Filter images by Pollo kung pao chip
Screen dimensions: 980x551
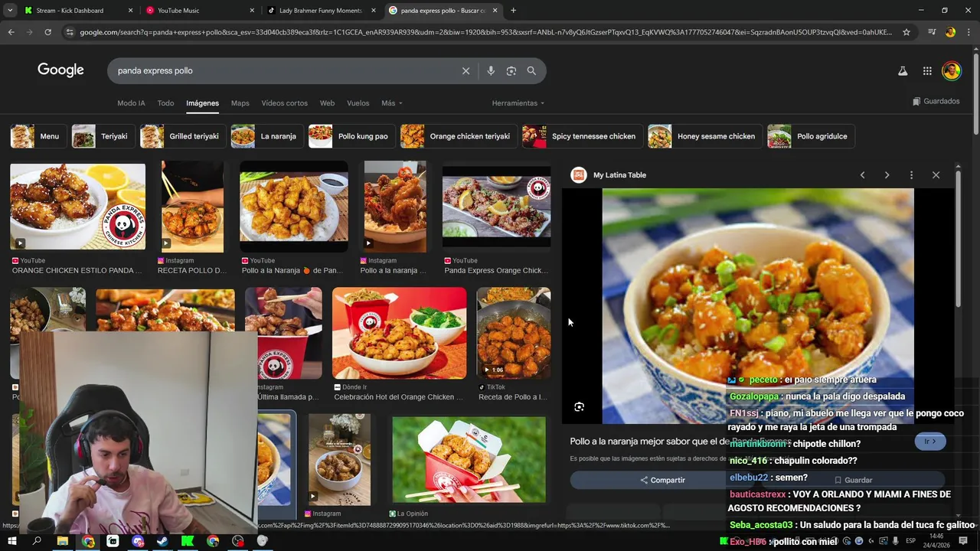click(x=351, y=136)
